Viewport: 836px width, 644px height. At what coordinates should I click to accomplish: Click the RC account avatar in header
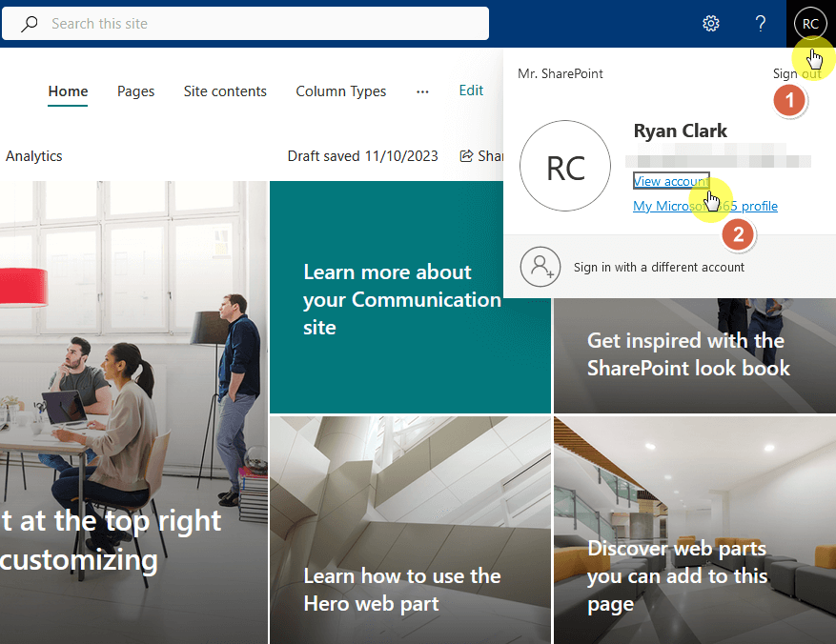click(810, 24)
